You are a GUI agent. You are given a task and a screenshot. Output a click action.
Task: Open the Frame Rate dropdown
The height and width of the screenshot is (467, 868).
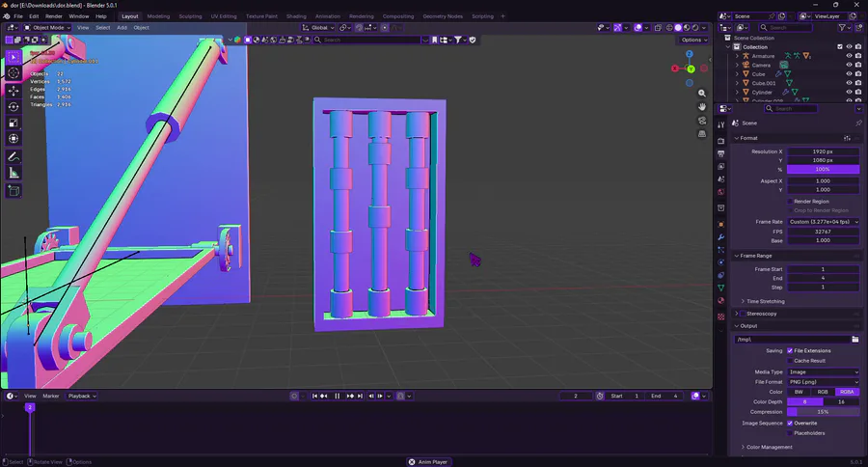pyautogui.click(x=824, y=222)
